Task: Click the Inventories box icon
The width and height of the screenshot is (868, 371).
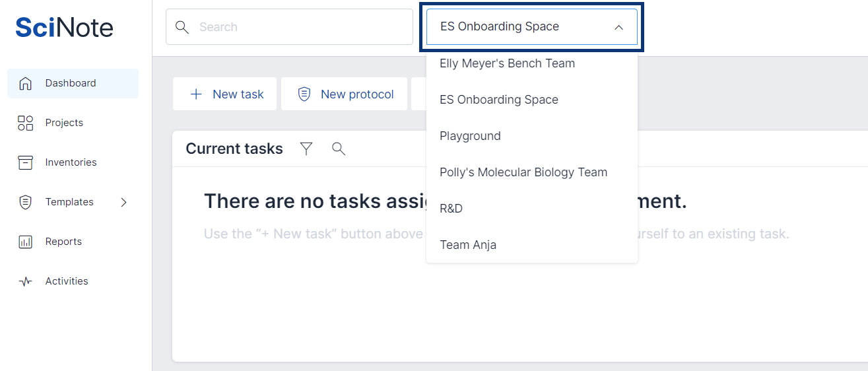Action: 26,162
